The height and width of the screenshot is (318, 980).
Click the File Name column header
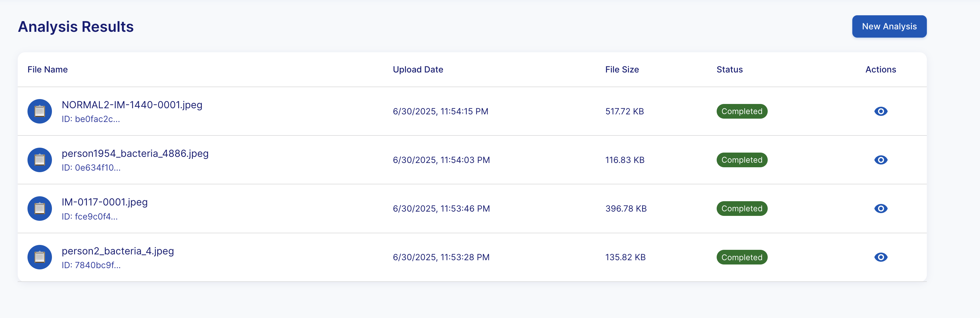pos(48,69)
